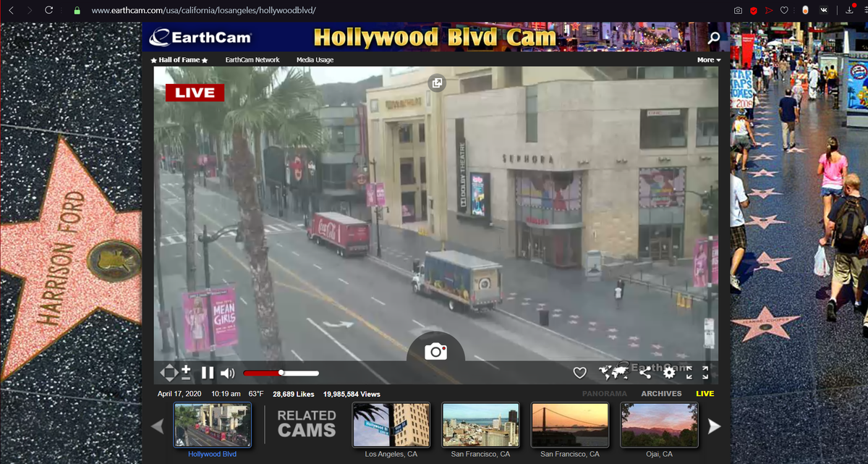
Task: Click the April 17, 2020 date
Action: point(179,394)
